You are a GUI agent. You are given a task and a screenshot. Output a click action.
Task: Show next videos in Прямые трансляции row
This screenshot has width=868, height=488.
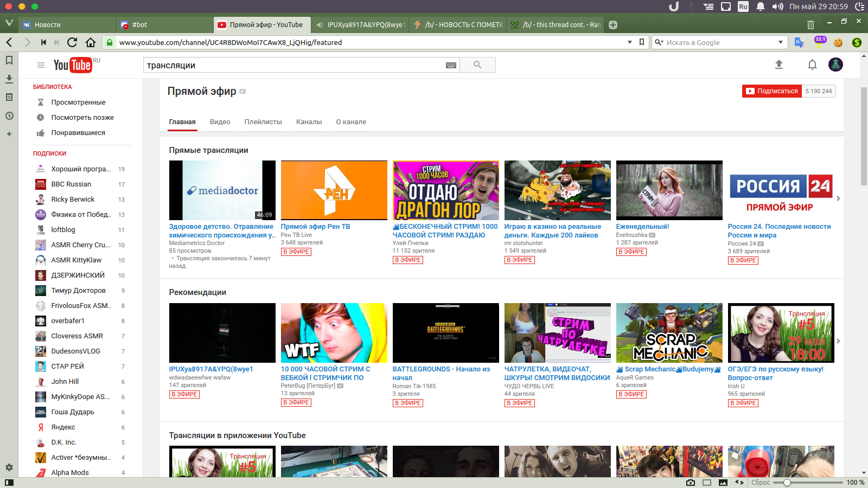838,198
